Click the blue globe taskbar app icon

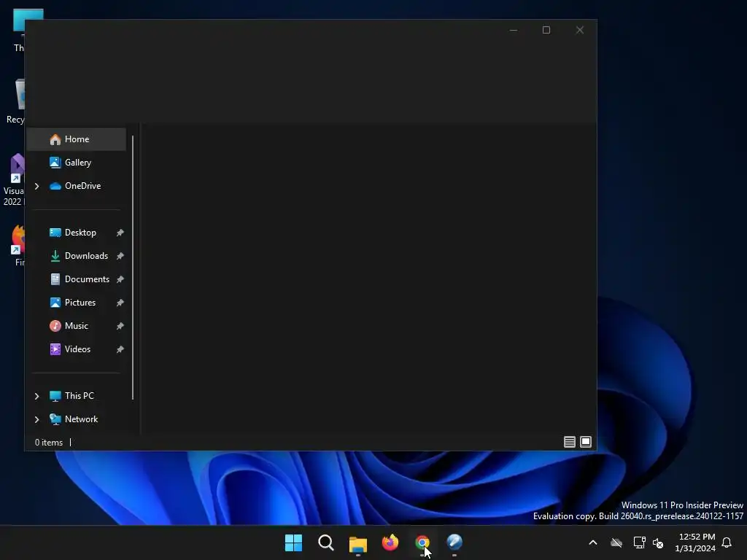coord(454,542)
